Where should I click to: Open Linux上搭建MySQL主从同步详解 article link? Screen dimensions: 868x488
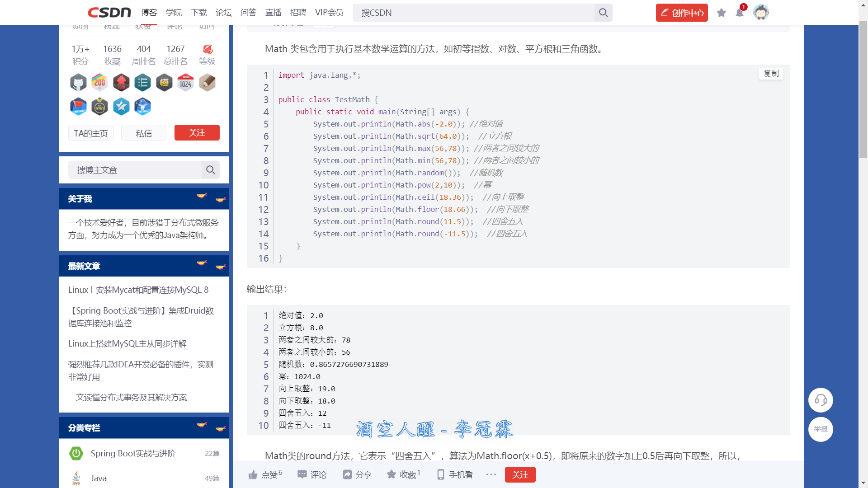[127, 343]
